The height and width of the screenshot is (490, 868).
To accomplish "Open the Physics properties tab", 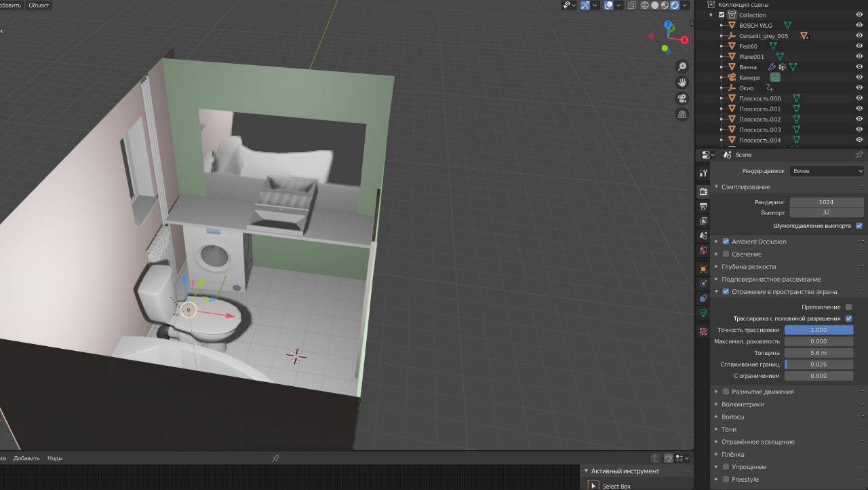I will point(703,283).
